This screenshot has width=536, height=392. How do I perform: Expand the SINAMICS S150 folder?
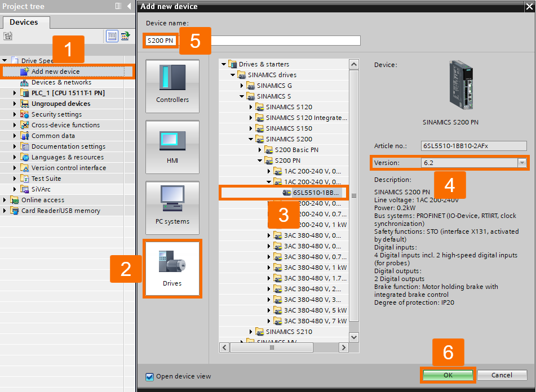click(251, 128)
